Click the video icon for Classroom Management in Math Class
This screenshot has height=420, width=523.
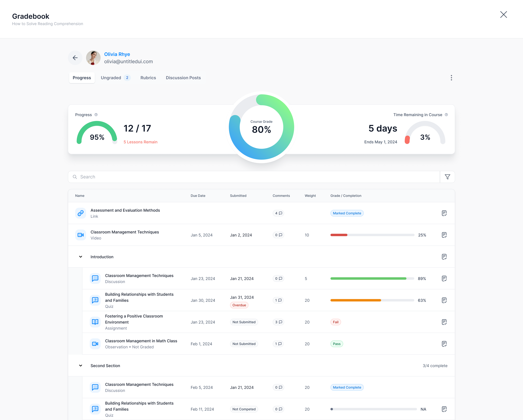coord(95,344)
